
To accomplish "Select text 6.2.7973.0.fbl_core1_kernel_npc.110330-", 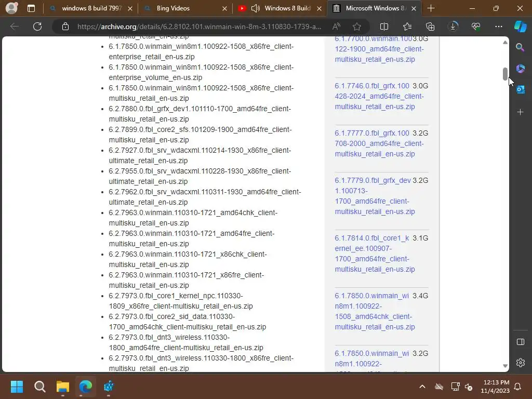I will point(176,296).
